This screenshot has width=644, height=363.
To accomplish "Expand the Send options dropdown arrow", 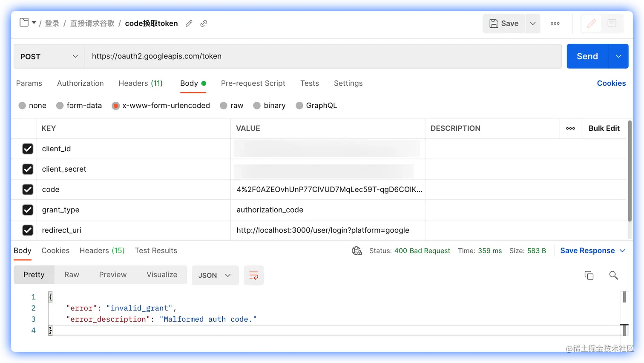I will (x=619, y=56).
